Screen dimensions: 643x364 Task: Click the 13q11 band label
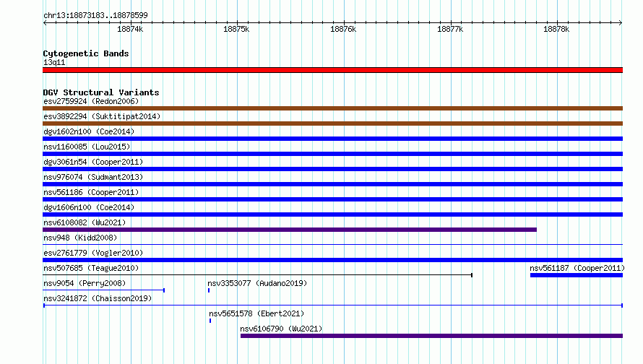point(54,62)
